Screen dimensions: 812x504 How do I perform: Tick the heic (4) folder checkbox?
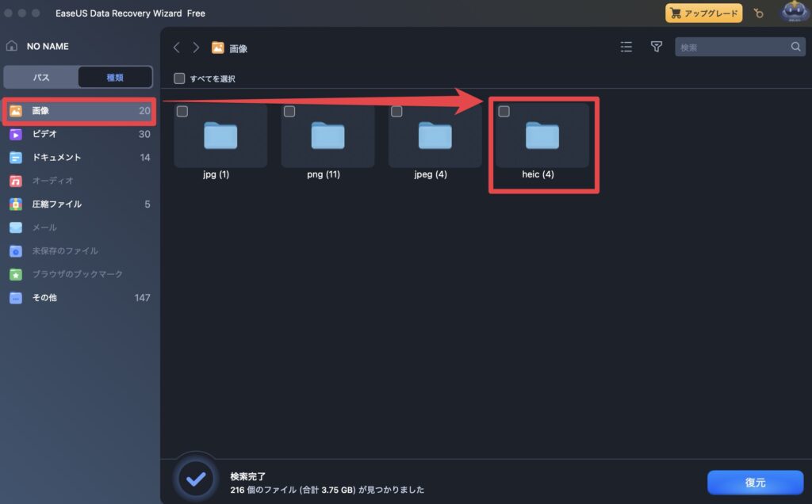coord(504,112)
